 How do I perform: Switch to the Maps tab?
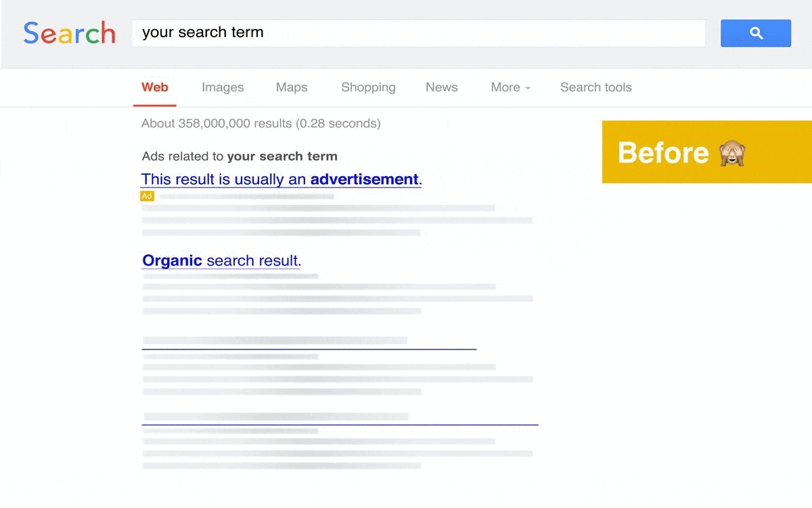(291, 87)
